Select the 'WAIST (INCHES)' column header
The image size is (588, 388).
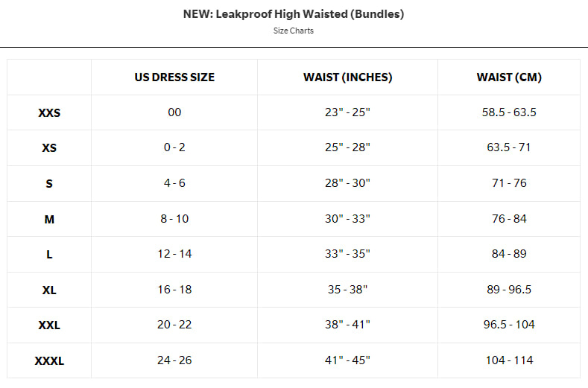(x=347, y=77)
